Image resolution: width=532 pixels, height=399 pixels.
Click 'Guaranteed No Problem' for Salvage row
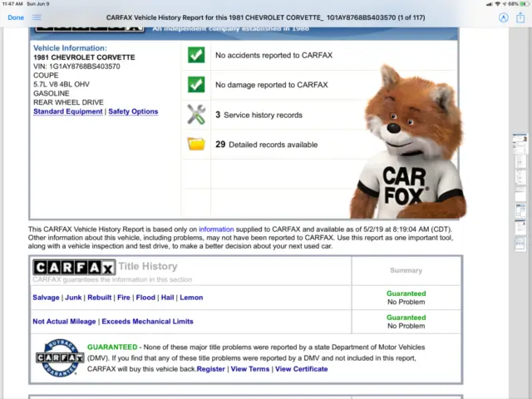pos(406,298)
